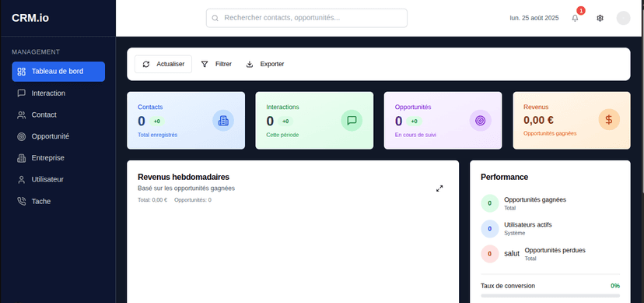
Task: Click the target icon on Opportunités card
Action: pos(480,121)
